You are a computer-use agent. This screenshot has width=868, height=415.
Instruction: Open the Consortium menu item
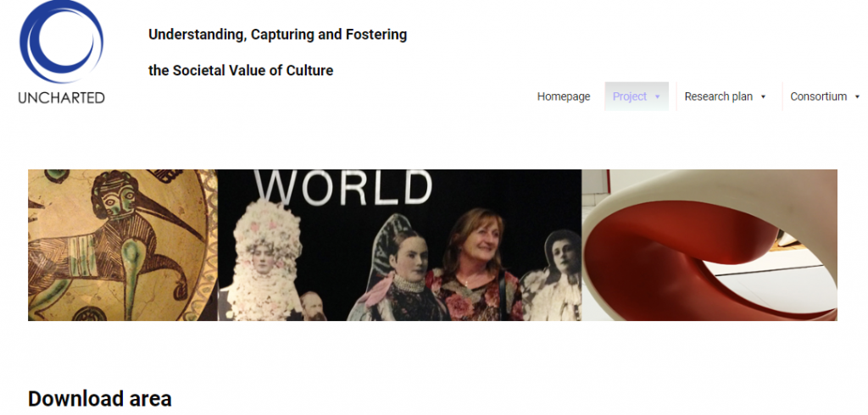tap(818, 97)
